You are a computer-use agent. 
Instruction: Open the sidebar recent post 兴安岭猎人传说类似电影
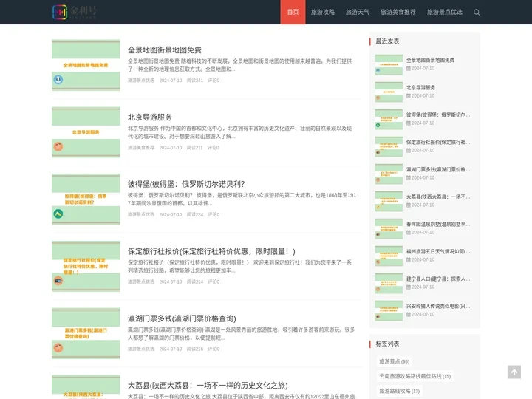(438, 306)
